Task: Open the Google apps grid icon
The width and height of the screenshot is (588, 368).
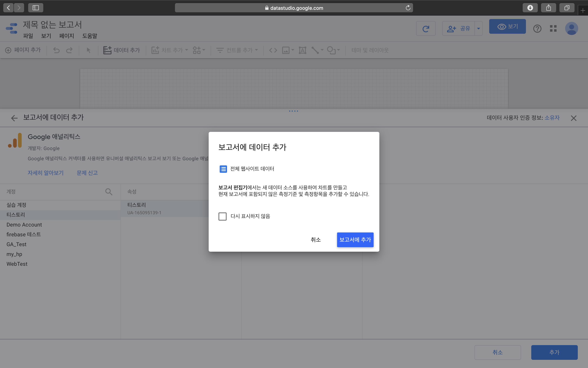Action: pos(553,28)
